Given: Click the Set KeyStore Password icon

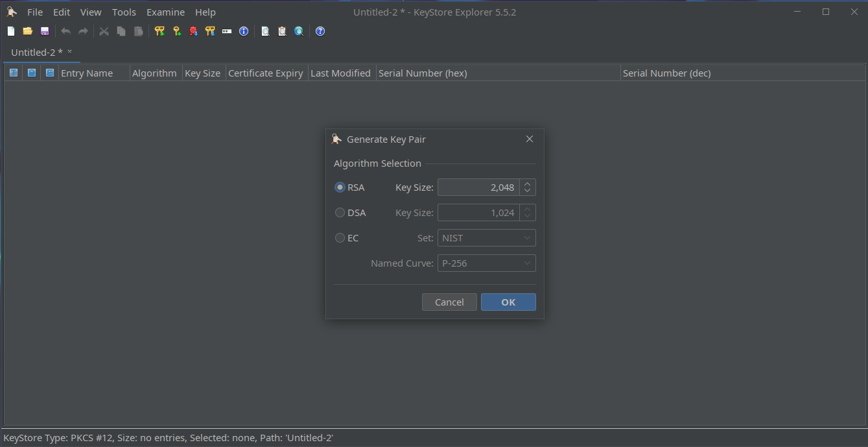Looking at the screenshot, I should (x=227, y=31).
